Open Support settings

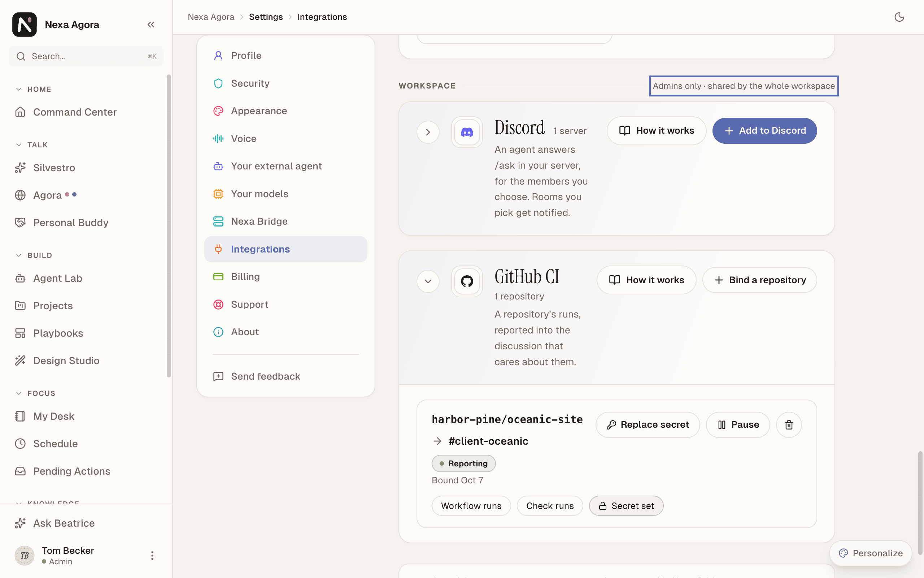[286, 304]
